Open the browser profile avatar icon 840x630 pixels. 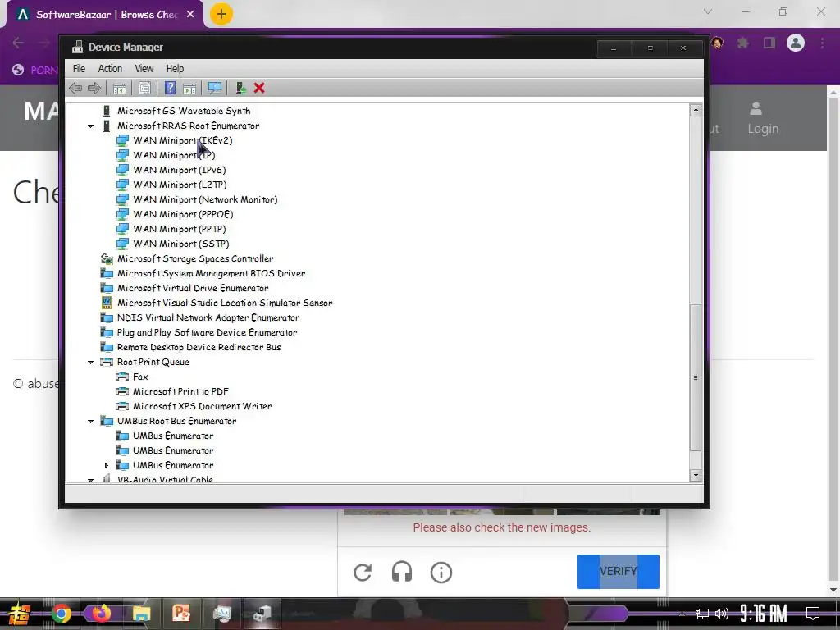coord(796,43)
